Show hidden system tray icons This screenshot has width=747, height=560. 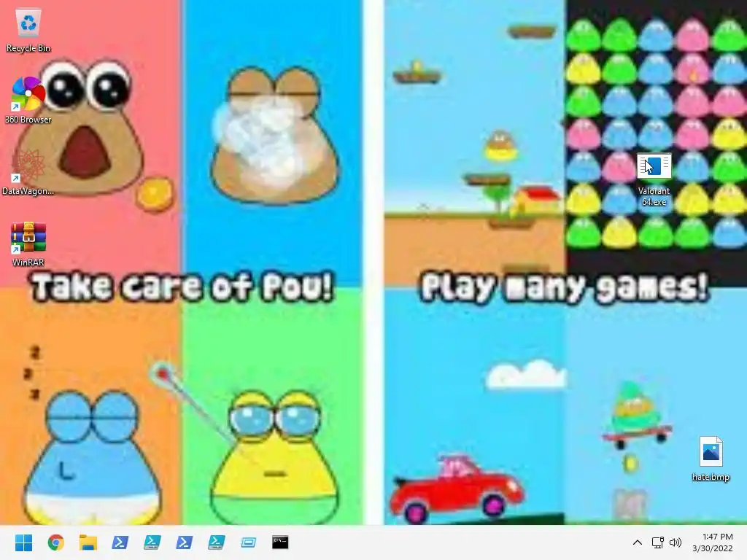click(638, 542)
